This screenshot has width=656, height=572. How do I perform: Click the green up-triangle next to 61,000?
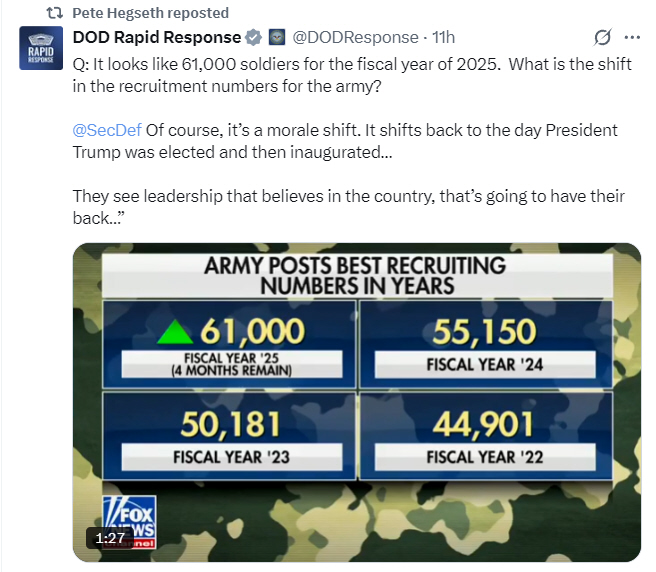point(175,332)
